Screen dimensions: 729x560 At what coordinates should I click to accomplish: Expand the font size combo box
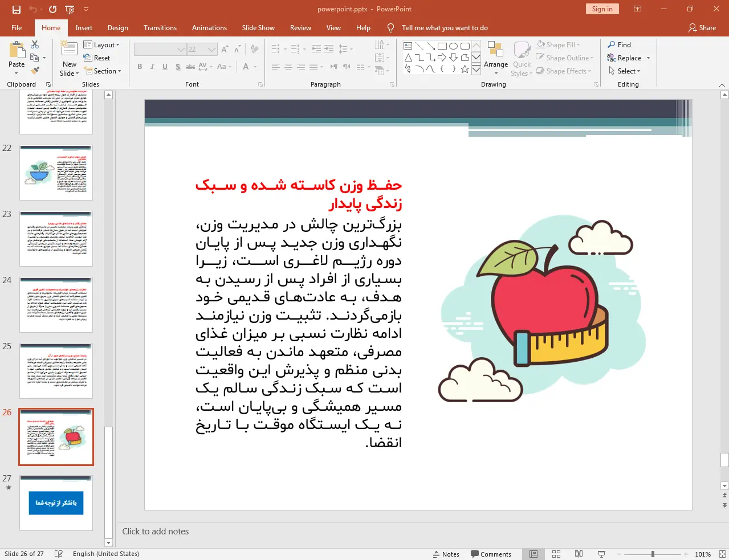pyautogui.click(x=212, y=50)
